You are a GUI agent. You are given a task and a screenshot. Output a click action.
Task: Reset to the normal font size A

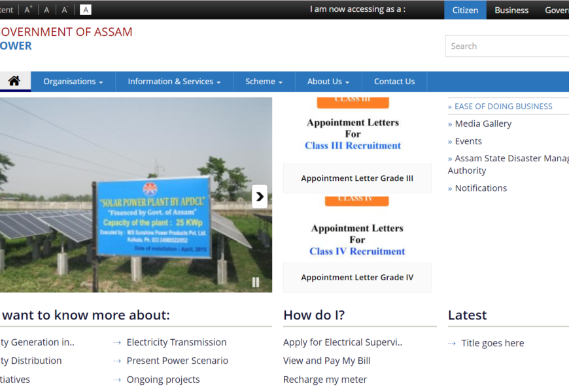tap(46, 10)
